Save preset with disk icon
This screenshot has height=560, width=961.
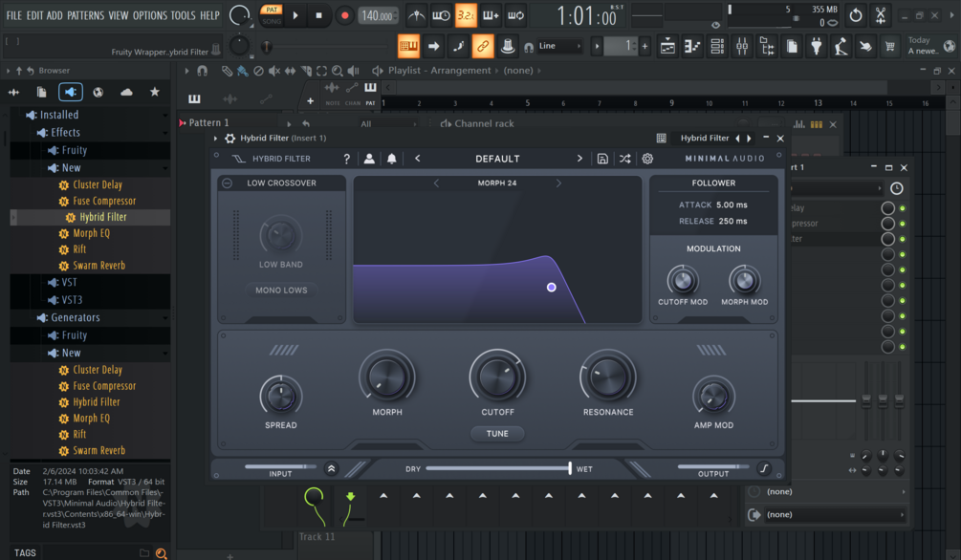602,159
